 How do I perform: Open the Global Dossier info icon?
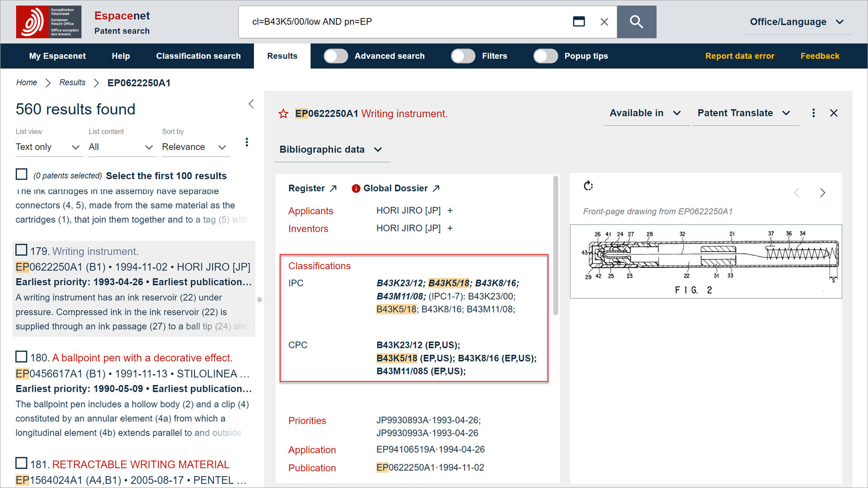356,188
